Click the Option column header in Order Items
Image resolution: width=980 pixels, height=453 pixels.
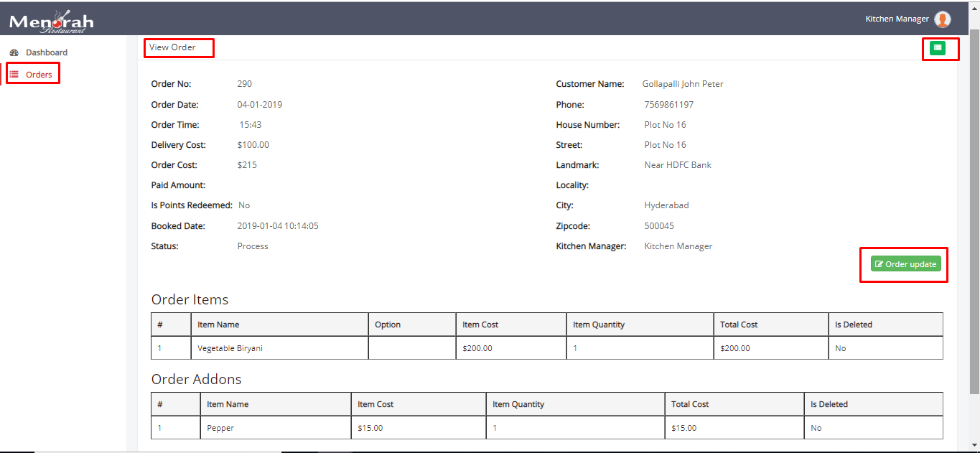tap(388, 324)
